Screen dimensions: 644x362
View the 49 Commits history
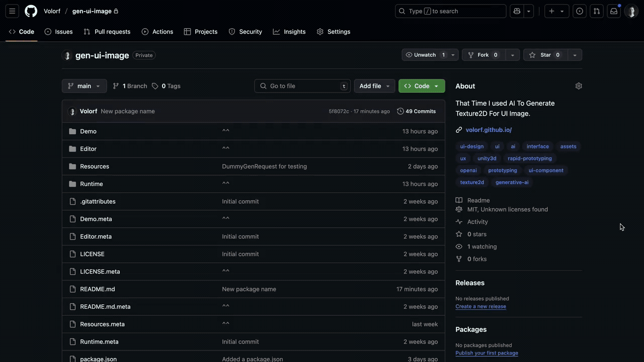[x=416, y=111]
